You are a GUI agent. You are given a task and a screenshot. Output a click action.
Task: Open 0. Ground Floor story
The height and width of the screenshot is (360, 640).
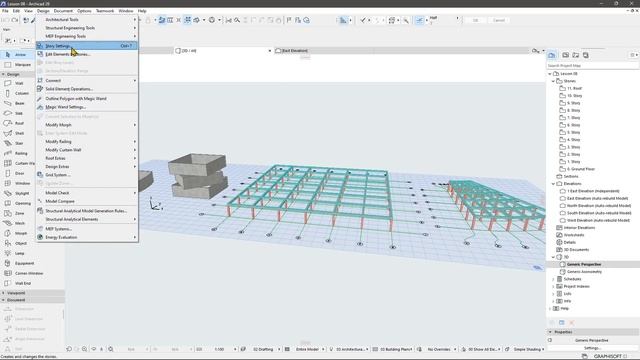point(580,169)
